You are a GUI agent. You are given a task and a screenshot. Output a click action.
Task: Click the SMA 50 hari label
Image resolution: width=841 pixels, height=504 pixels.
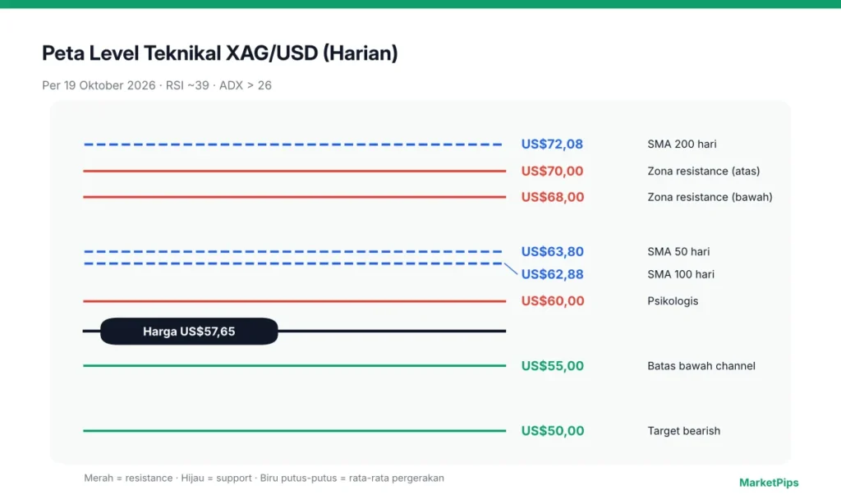click(x=678, y=251)
